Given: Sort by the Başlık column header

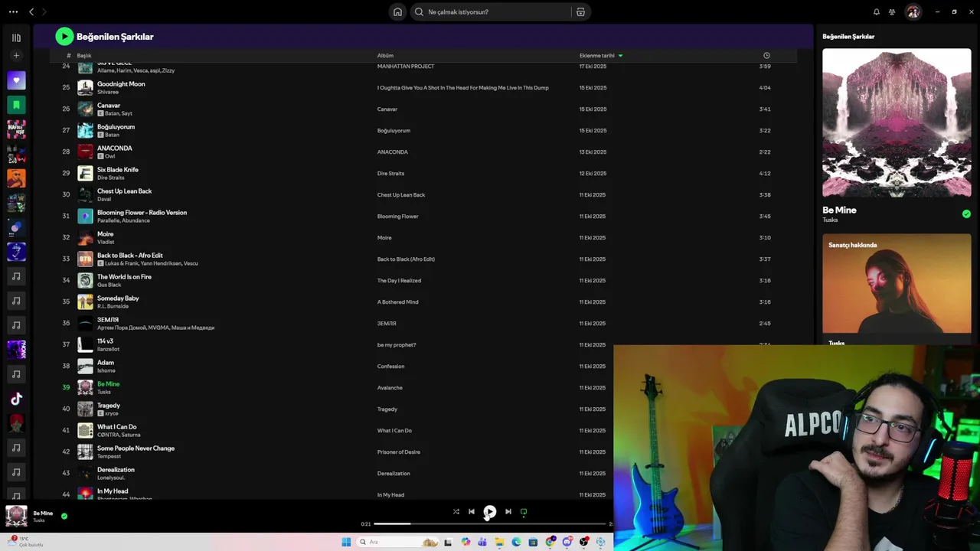Looking at the screenshot, I should [84, 55].
